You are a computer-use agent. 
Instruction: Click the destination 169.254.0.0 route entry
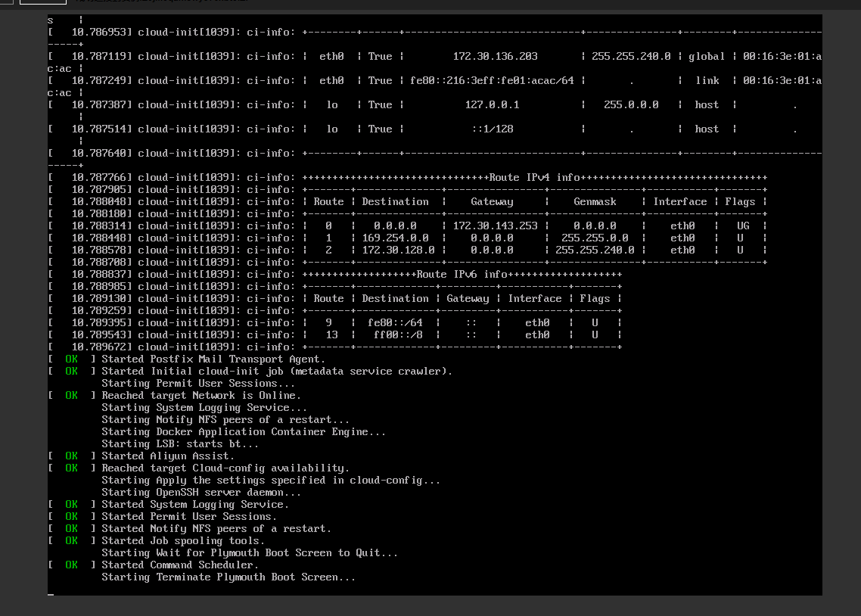(x=395, y=238)
